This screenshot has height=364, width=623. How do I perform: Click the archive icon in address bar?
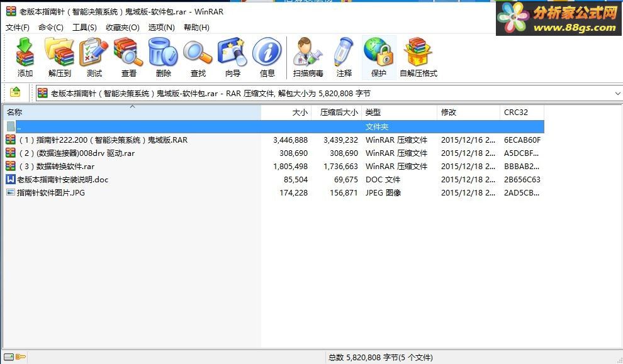pos(42,93)
